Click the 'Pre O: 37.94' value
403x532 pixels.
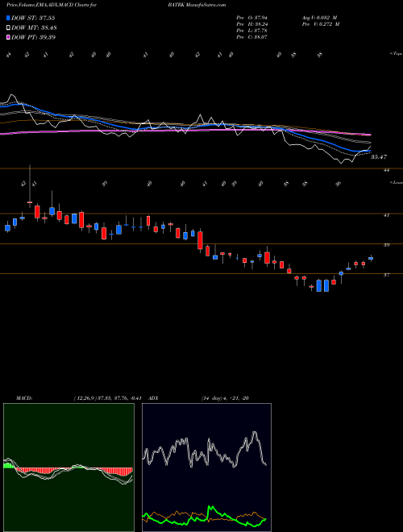pyautogui.click(x=253, y=18)
